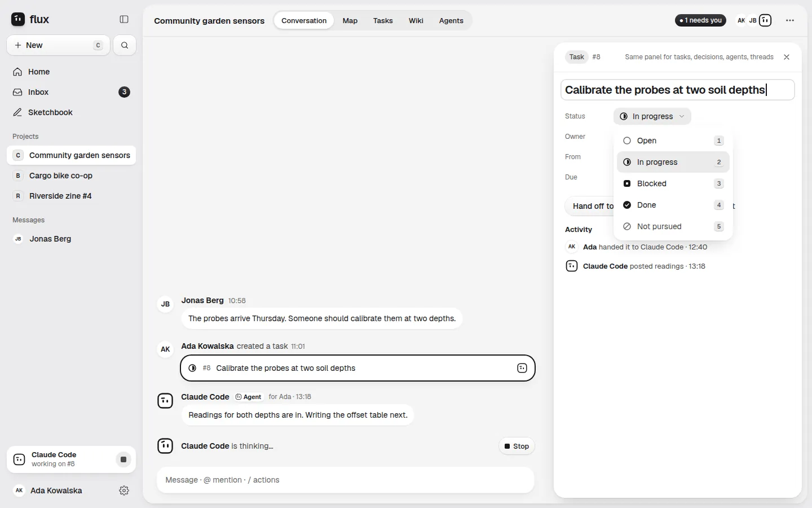Open Jonas Berg direct messages
This screenshot has width=812, height=508.
(x=71, y=239)
